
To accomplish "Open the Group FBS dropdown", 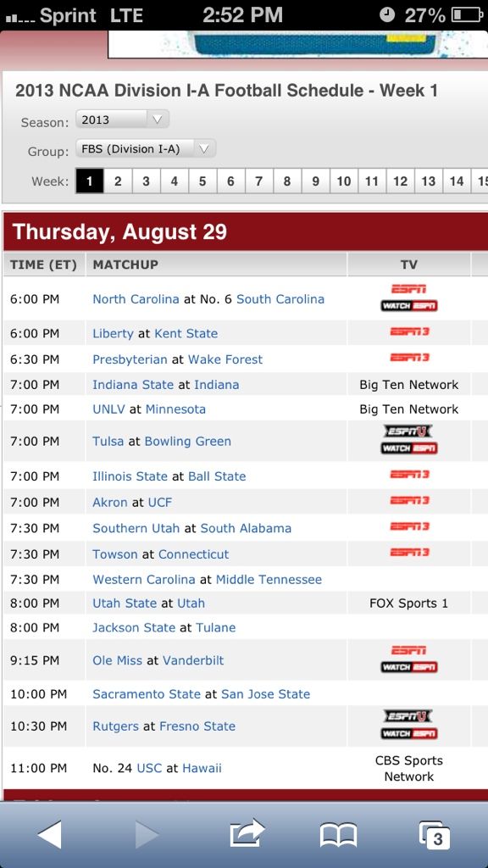I will click(x=146, y=149).
